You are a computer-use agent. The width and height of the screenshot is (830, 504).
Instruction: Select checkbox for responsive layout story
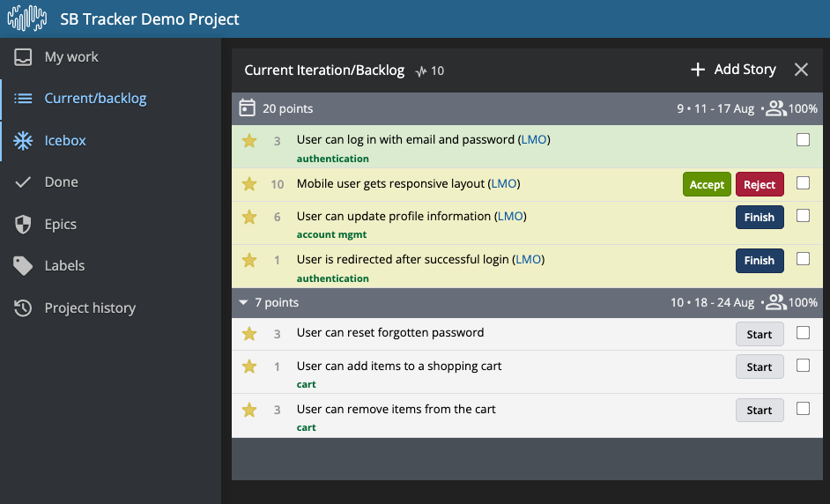(803, 183)
